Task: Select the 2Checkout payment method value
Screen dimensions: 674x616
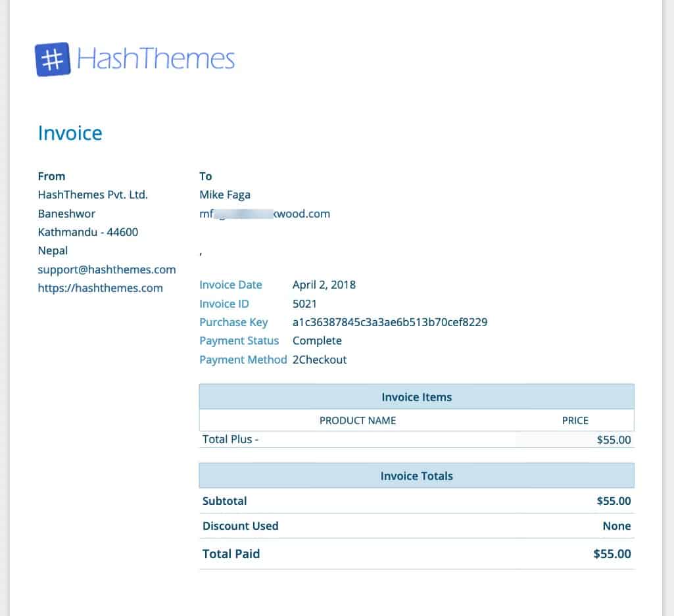Action: point(320,360)
